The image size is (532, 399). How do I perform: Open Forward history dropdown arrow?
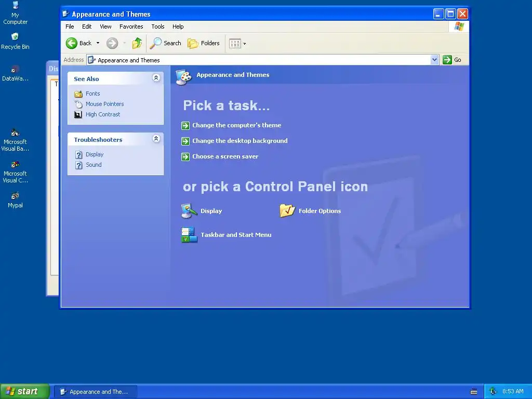[x=125, y=43]
